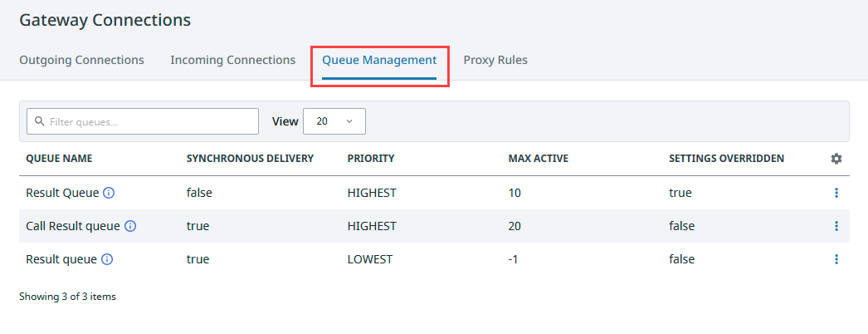Click the chevron in View selector
This screenshot has width=868, height=334.
coord(349,121)
